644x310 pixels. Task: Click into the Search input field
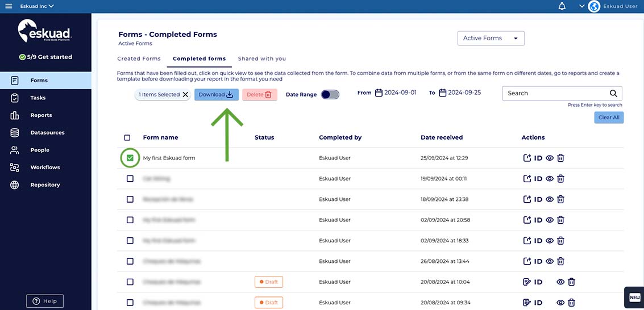(x=554, y=93)
